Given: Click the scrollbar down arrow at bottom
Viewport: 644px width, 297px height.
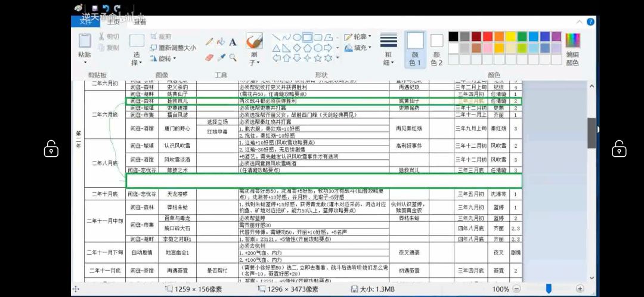Looking at the screenshot, I should point(592,278).
